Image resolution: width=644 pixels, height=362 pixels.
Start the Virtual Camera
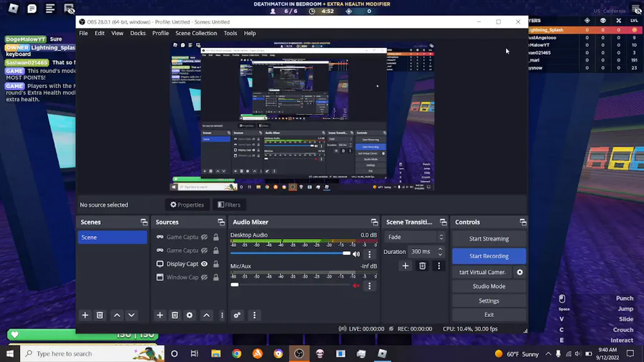click(x=482, y=272)
